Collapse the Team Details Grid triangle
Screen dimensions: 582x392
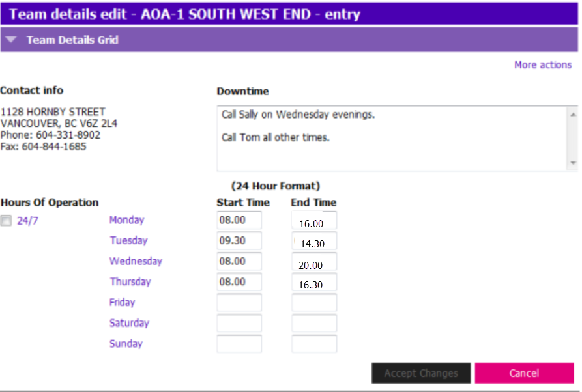click(x=11, y=39)
